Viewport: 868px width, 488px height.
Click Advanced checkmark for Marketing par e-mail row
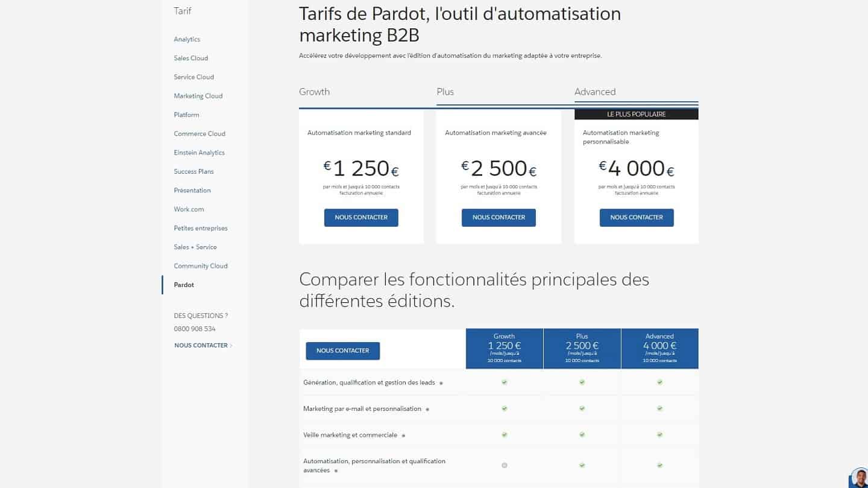[x=660, y=408]
